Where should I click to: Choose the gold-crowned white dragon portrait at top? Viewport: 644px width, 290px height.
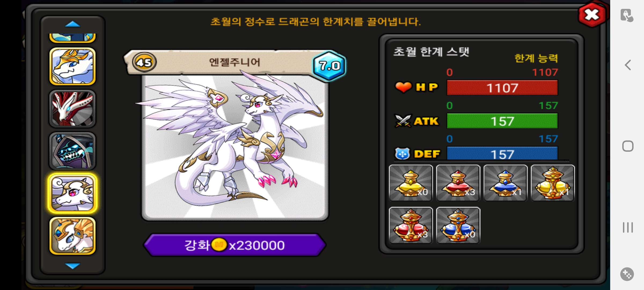72,66
